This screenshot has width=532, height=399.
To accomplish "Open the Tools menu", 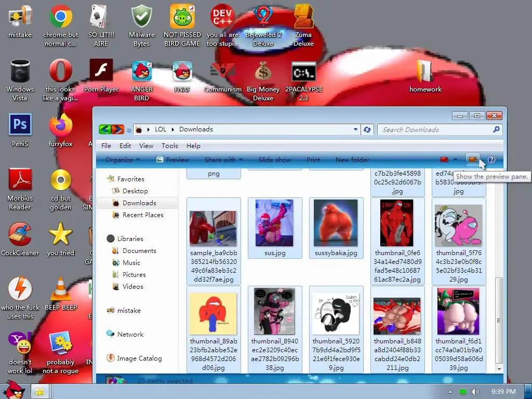I will click(x=170, y=146).
